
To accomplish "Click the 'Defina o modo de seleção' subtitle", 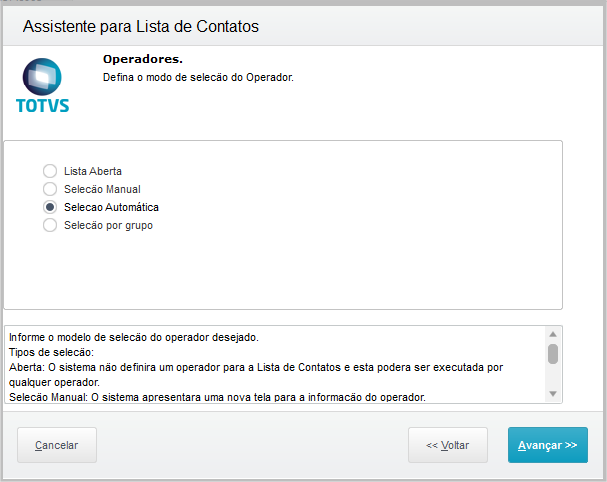I will point(199,77).
